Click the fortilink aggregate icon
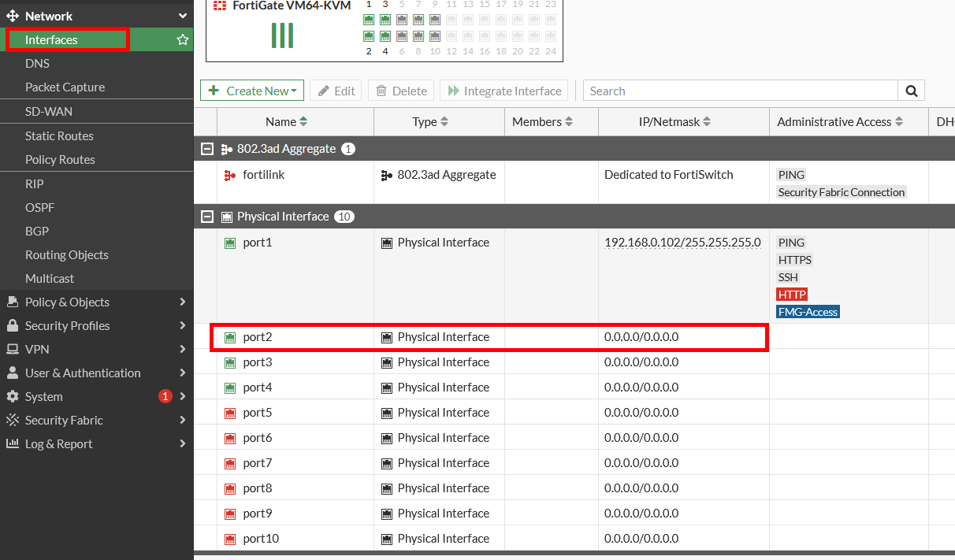The image size is (955, 560). click(x=230, y=175)
